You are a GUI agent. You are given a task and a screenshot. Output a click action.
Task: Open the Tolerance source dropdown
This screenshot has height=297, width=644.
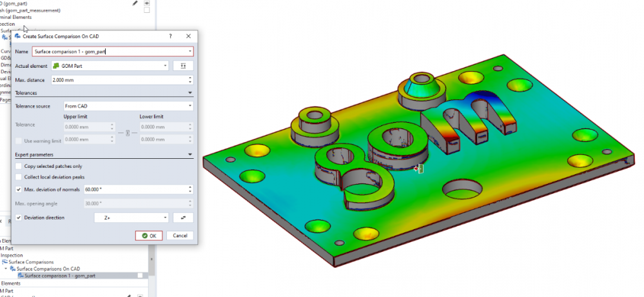(x=128, y=106)
